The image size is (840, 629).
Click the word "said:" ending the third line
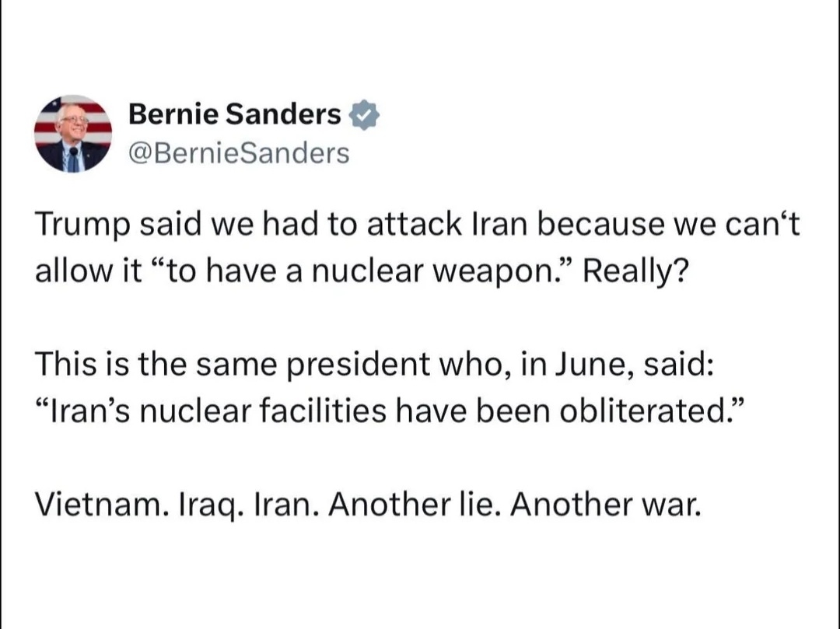[x=681, y=365]
